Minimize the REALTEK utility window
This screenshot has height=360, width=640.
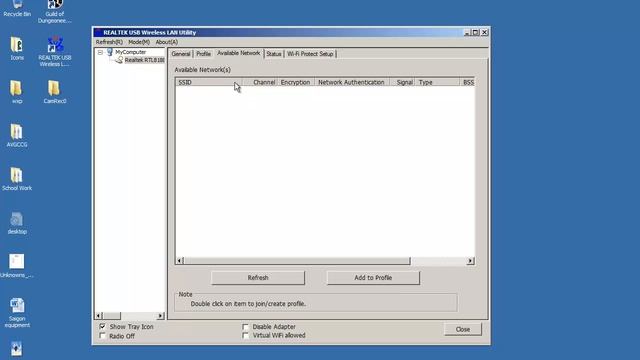click(467, 32)
